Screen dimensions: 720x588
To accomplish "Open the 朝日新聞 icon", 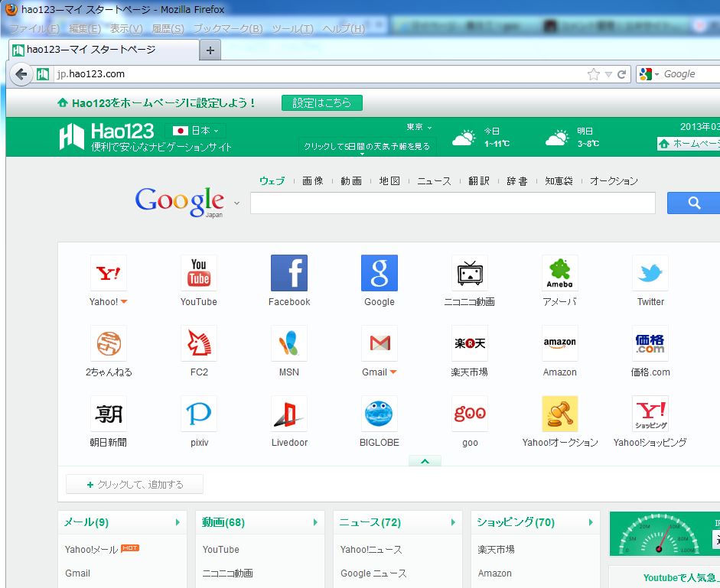I will [x=109, y=414].
